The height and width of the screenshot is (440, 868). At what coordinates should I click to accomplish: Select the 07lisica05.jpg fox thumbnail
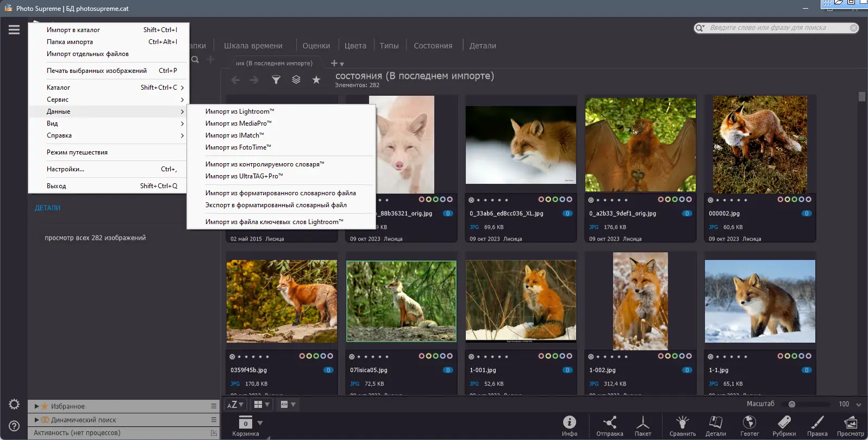(x=401, y=301)
